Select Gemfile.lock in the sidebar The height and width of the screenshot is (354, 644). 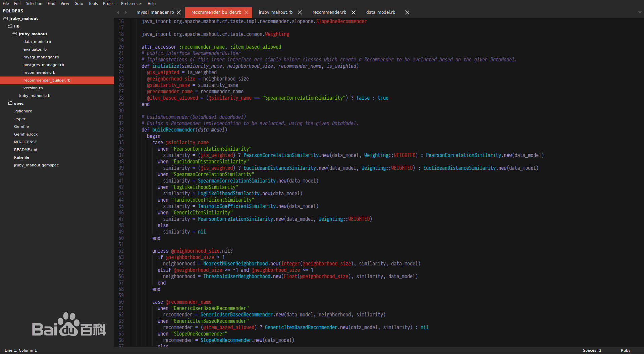click(26, 134)
